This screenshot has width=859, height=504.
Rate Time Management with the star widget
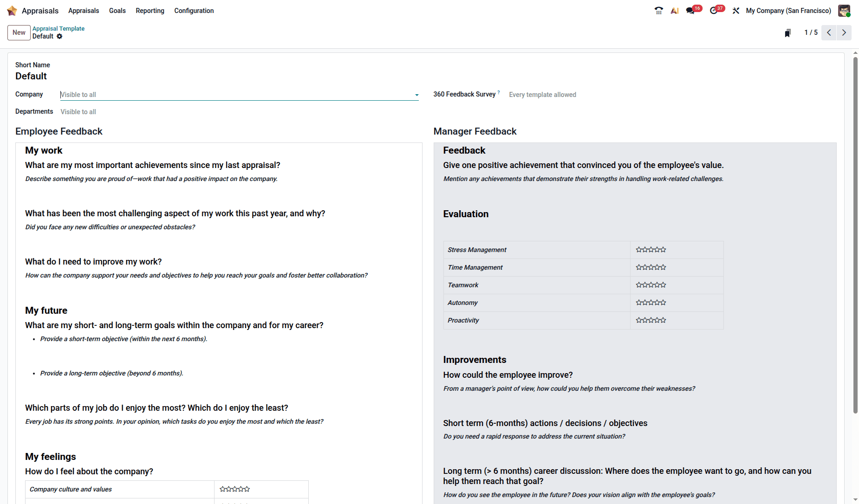coord(651,267)
